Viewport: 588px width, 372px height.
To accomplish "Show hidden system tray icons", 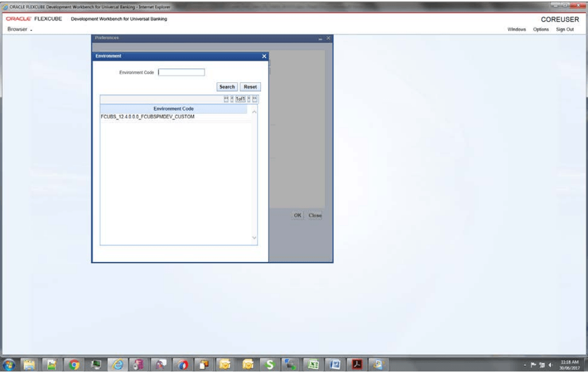I will coord(525,365).
